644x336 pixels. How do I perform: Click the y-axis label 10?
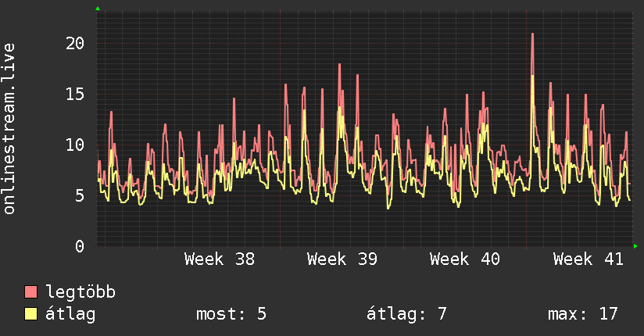pyautogui.click(x=75, y=145)
